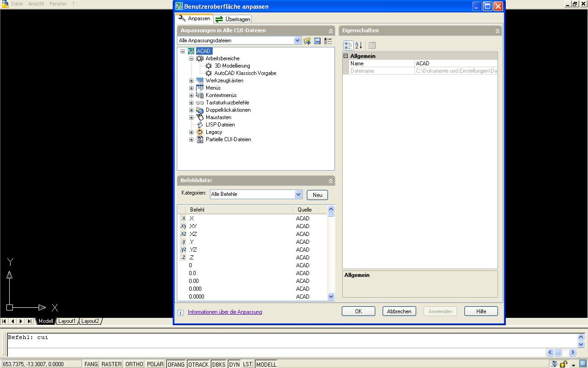
Task: Click the toolbar lock padlock icon
Action: click(564, 364)
